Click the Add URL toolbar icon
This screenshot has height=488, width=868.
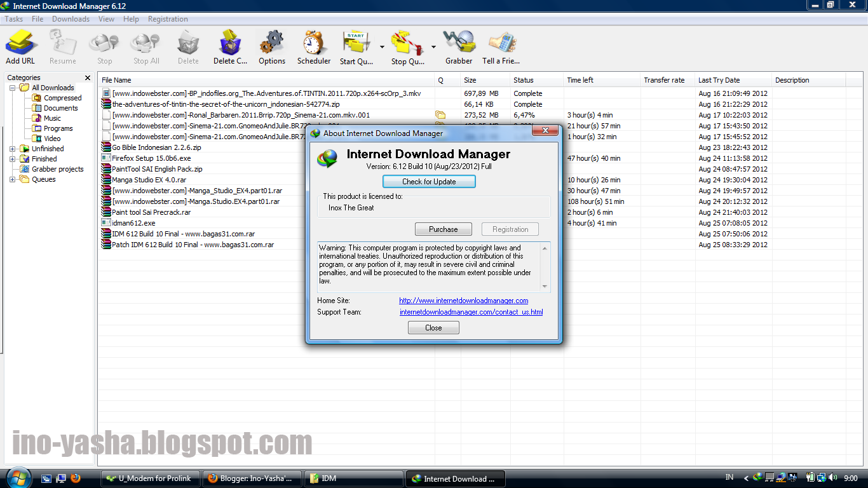20,47
